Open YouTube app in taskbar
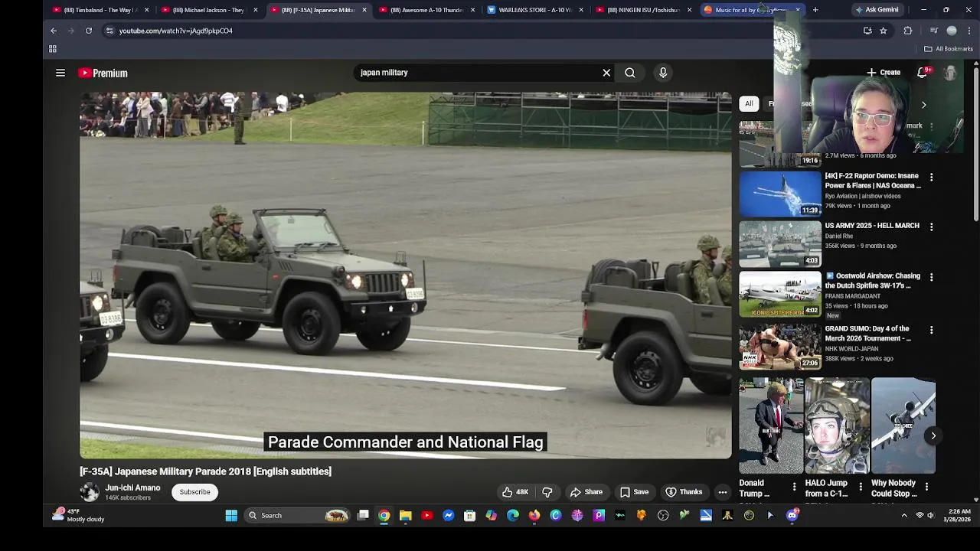Image resolution: width=980 pixels, height=551 pixels. click(427, 516)
